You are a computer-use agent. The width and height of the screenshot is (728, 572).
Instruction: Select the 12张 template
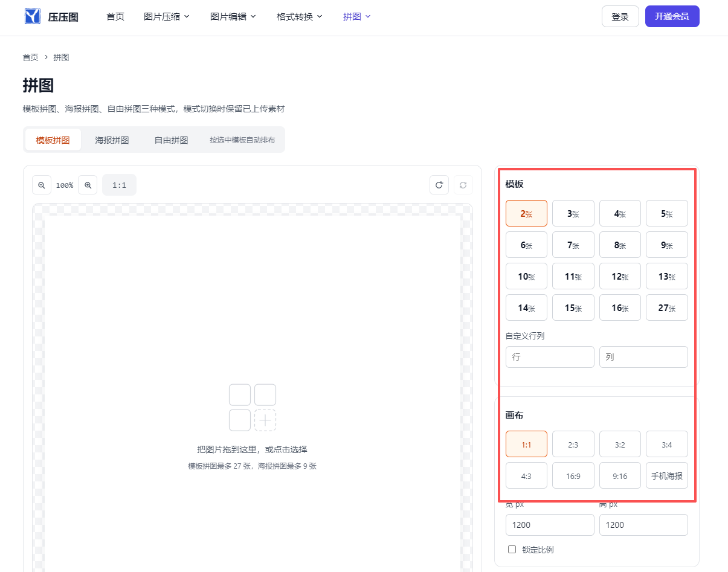click(620, 276)
